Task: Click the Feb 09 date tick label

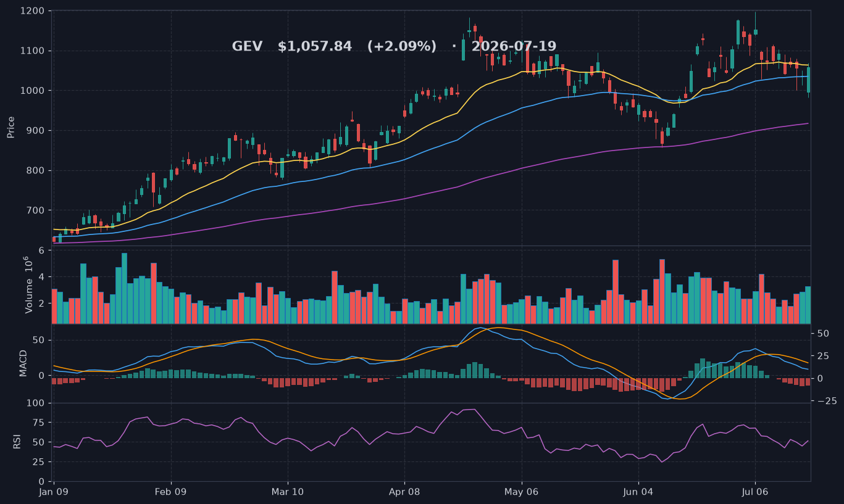Action: point(170,492)
